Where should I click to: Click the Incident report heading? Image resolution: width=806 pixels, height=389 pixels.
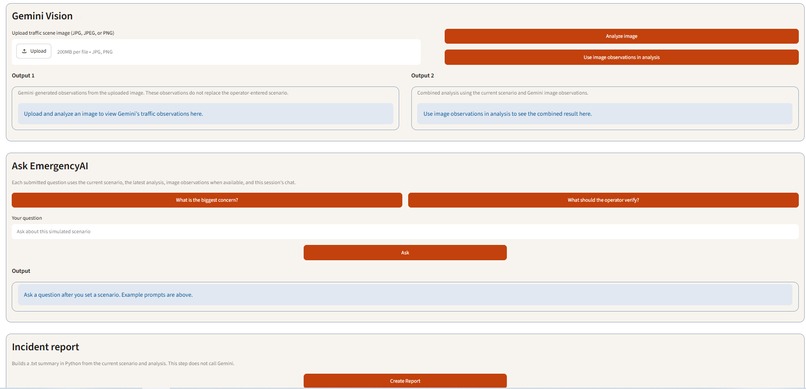(x=45, y=347)
